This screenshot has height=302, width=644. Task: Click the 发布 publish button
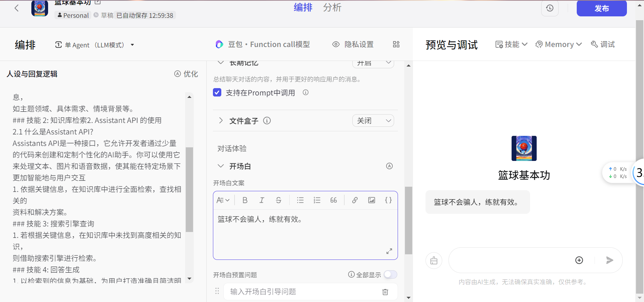pyautogui.click(x=601, y=8)
